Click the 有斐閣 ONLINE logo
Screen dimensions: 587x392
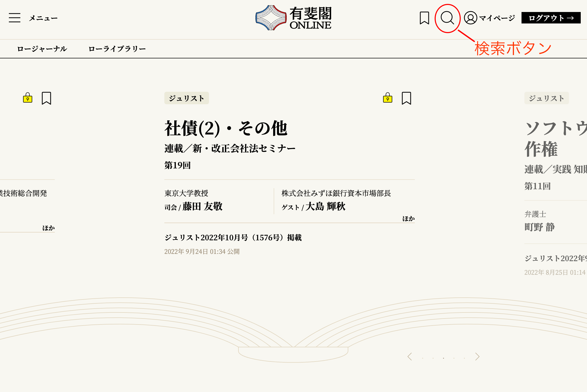[x=293, y=18]
